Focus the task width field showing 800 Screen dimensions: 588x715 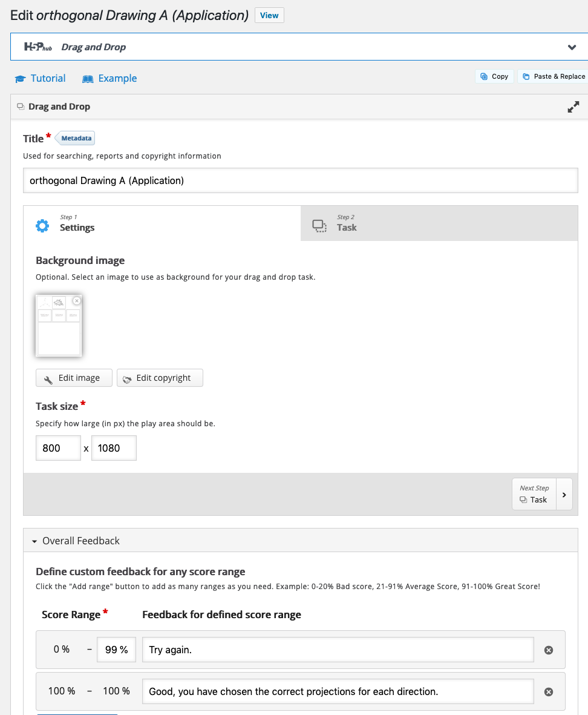tap(58, 448)
